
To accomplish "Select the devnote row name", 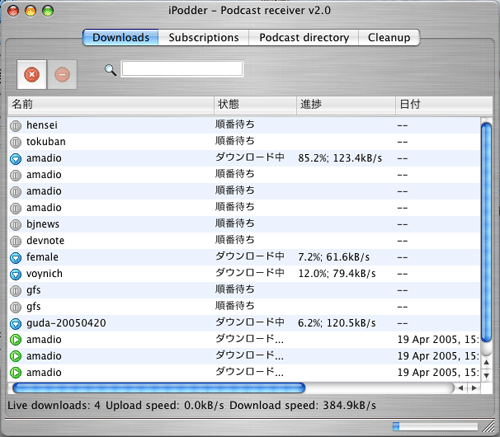I will coord(45,241).
